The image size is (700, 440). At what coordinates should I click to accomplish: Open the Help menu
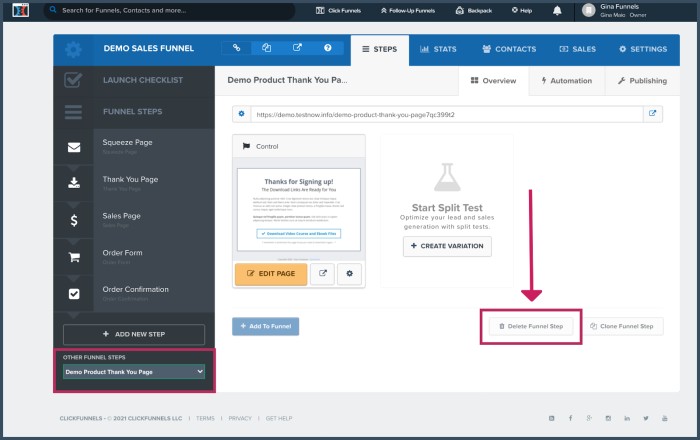(522, 10)
